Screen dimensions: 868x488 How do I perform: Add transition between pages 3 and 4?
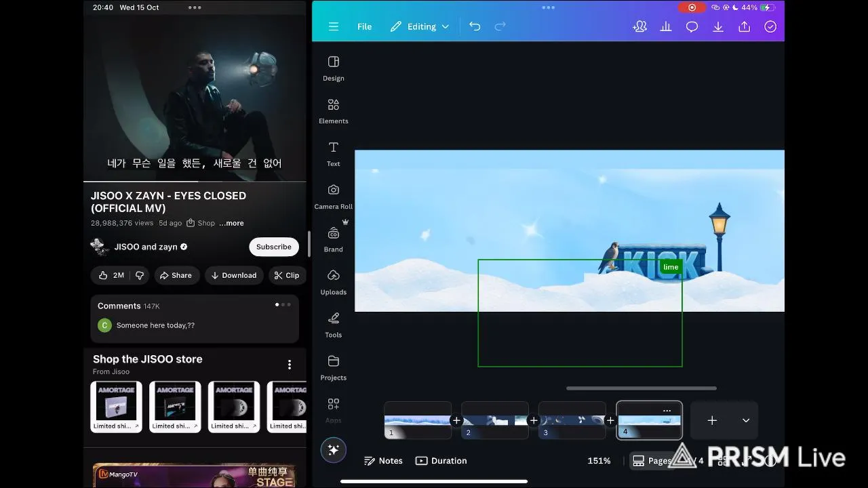pyautogui.click(x=610, y=420)
